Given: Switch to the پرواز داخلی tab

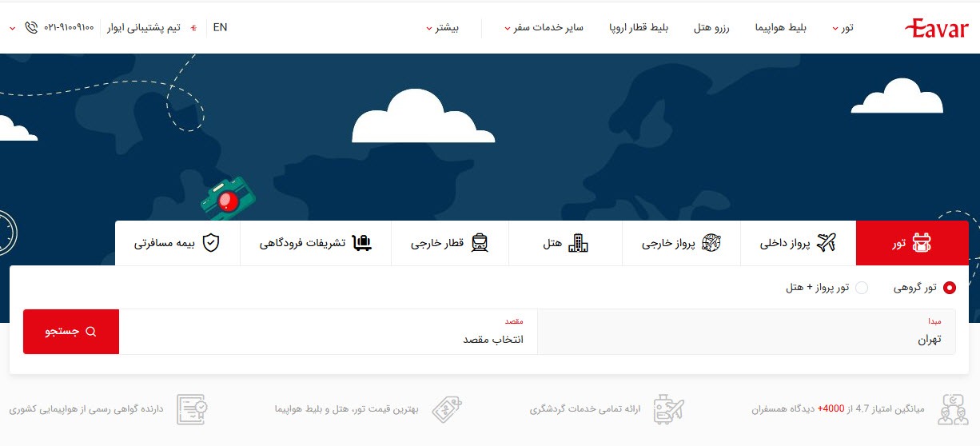Looking at the screenshot, I should click(798, 243).
